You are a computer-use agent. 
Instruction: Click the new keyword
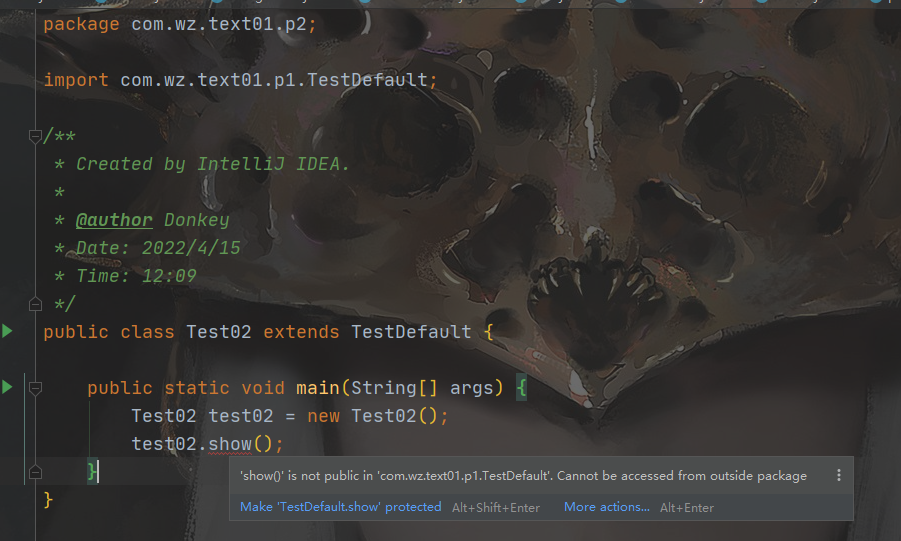[324, 416]
